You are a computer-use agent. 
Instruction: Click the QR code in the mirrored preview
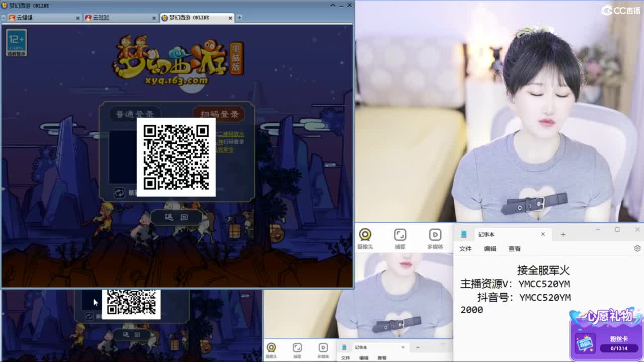131,304
